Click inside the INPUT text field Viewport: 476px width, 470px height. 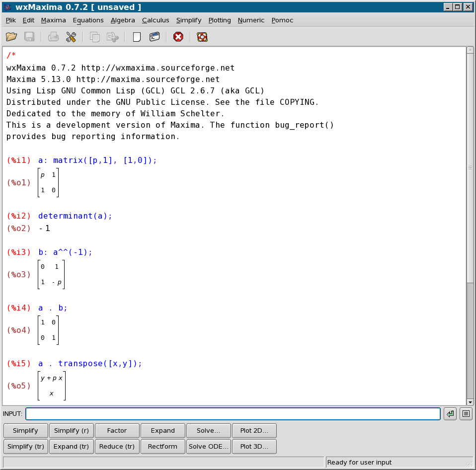pyautogui.click(x=233, y=414)
